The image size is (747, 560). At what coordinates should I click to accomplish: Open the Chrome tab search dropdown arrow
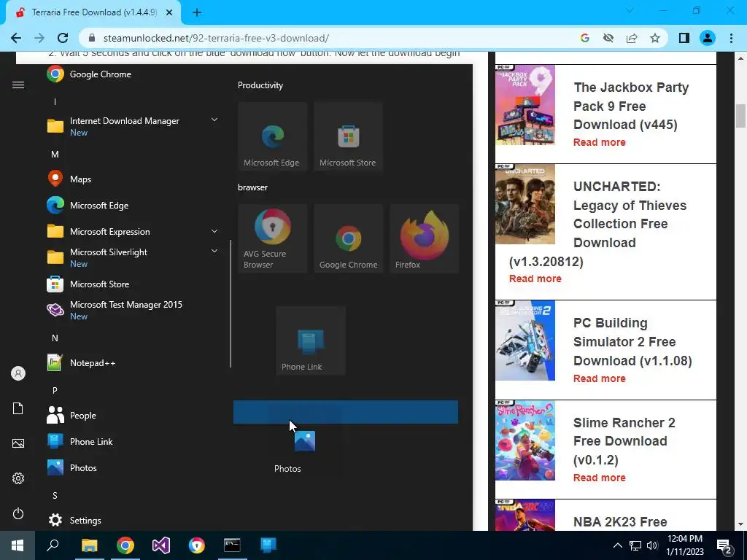tap(630, 10)
